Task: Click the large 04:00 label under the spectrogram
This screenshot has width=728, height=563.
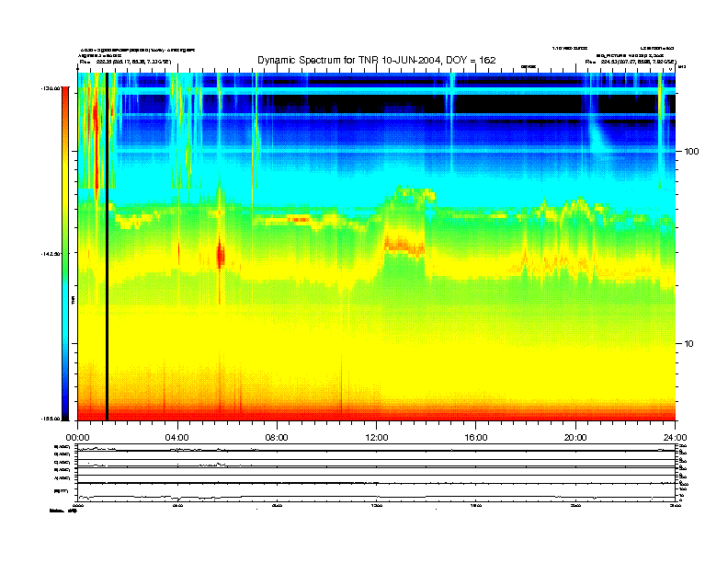Action: [176, 438]
